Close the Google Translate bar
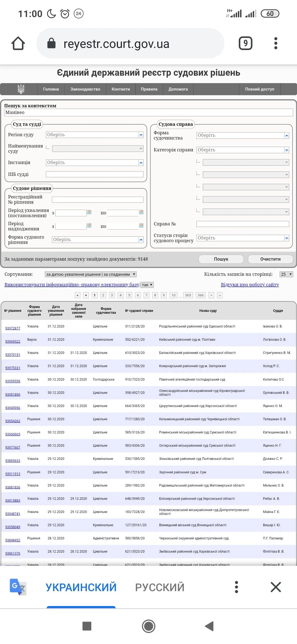 click(276, 587)
